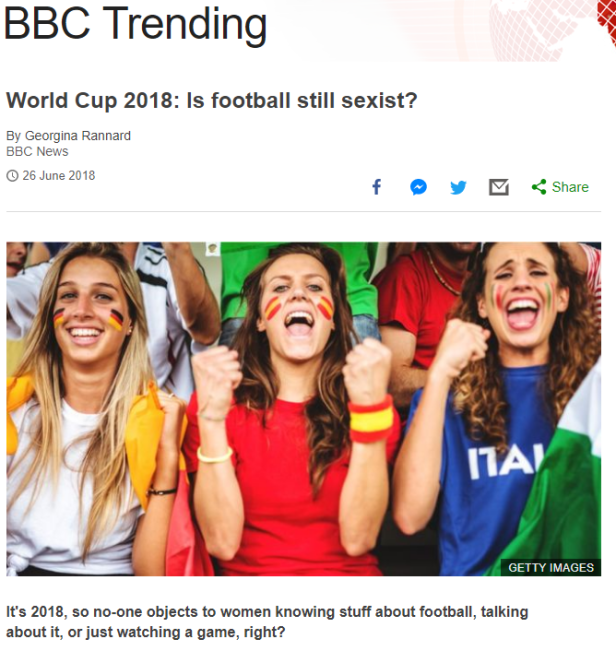Image resolution: width=616 pixels, height=651 pixels.
Task: Select the BBC News byline text
Action: tap(37, 152)
